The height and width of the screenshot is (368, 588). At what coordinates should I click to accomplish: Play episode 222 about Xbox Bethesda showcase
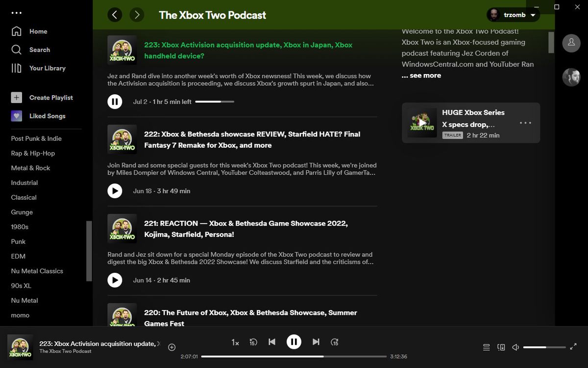(115, 191)
